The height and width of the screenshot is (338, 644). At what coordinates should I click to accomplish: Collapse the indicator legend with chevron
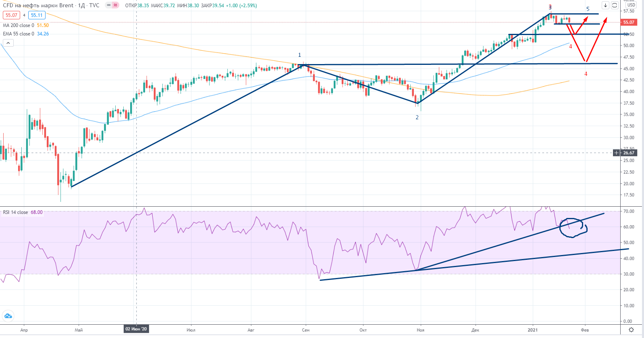tap(8, 43)
